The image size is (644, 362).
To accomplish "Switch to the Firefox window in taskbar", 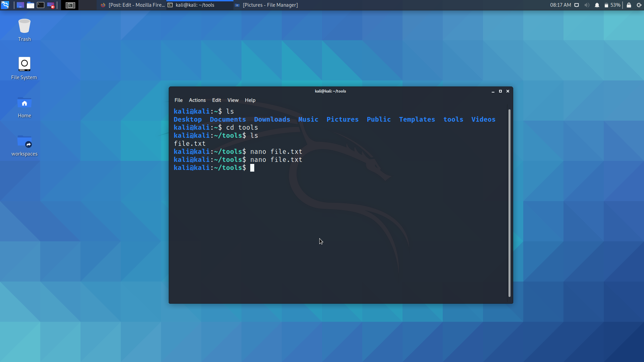I will (132, 5).
